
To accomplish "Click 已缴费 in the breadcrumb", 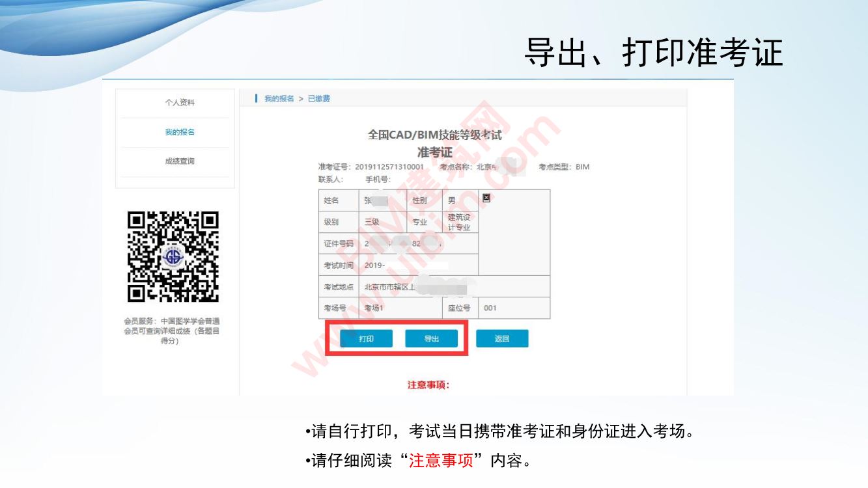I will tap(319, 98).
